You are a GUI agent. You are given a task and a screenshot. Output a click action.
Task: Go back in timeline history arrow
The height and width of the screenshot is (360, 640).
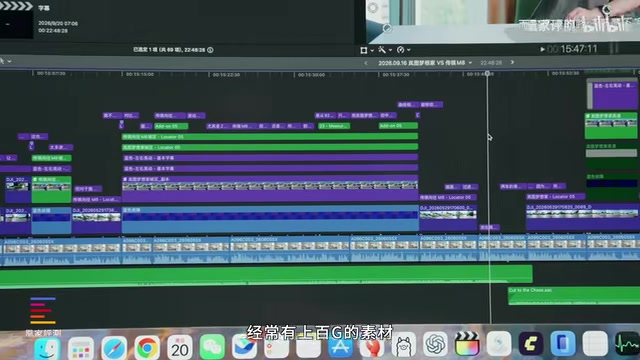pos(366,63)
